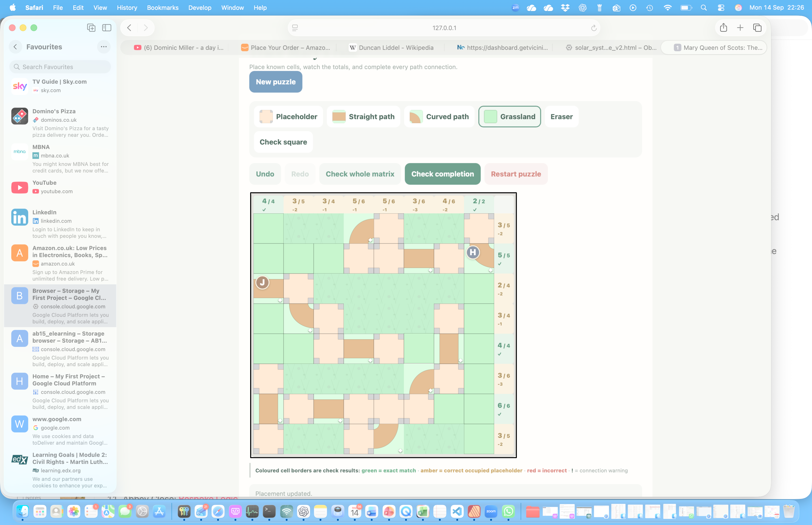Open WhatsApp from the Dock

(508, 511)
